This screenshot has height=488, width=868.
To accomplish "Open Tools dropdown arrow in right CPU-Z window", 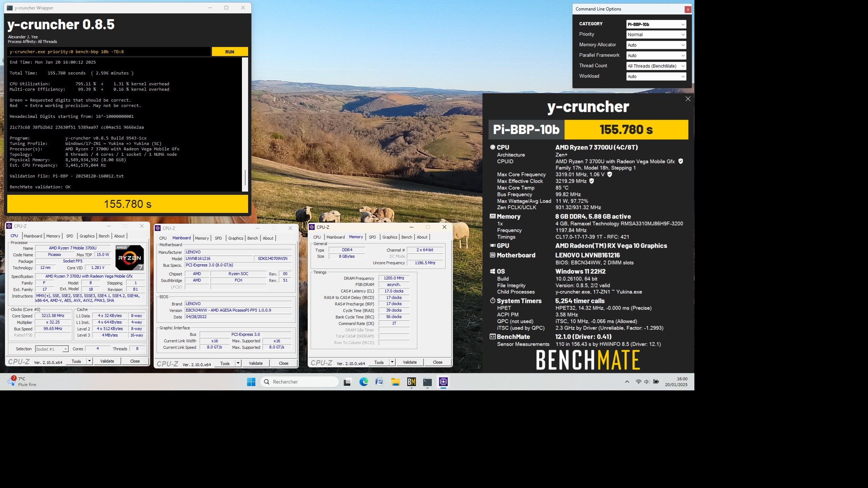I will 392,362.
